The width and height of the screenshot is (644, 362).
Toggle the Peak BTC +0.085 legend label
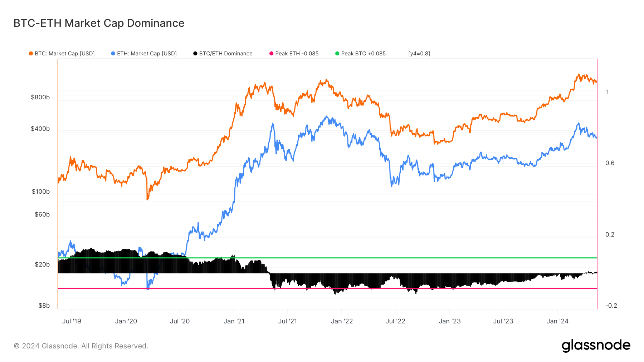363,54
